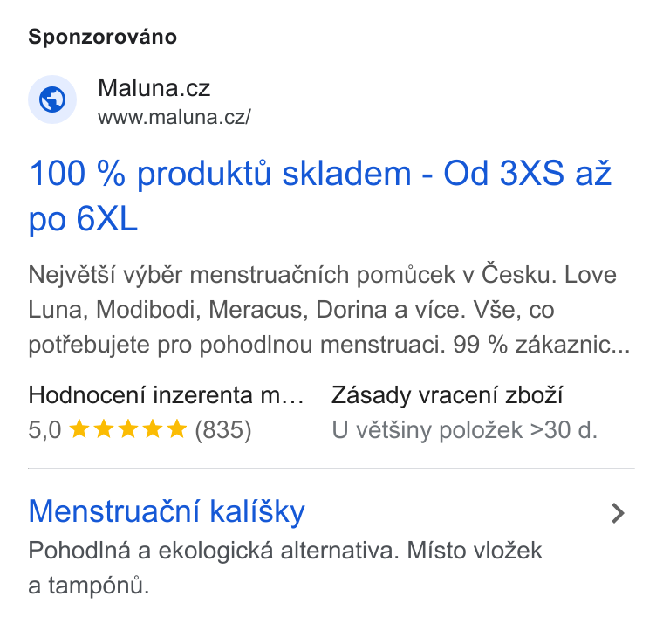
Task: Click the 'U většiny položek >30 d.' text
Action: click(x=465, y=430)
